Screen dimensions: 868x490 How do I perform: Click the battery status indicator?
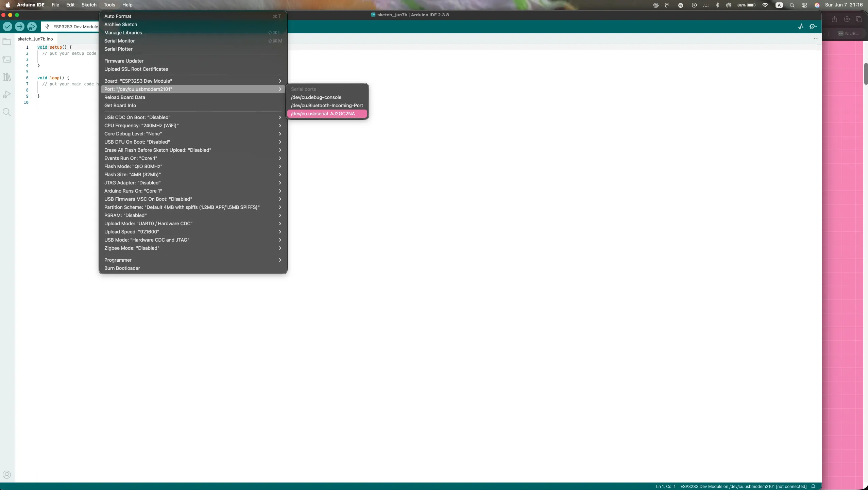point(747,5)
